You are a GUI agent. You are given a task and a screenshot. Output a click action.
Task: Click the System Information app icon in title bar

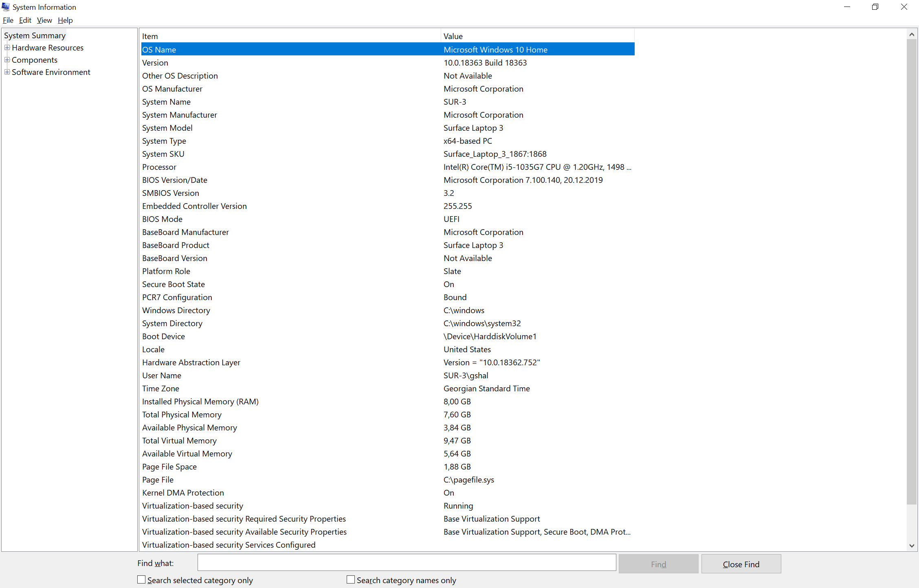tap(6, 7)
